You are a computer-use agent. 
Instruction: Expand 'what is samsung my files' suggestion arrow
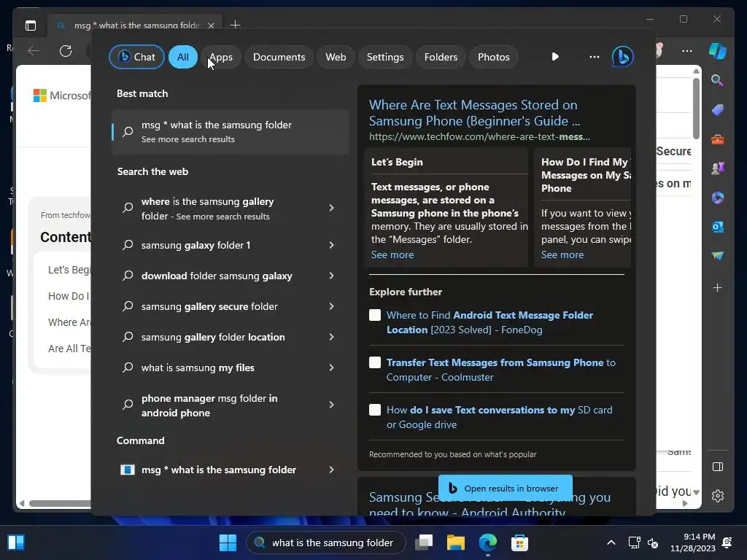click(332, 367)
